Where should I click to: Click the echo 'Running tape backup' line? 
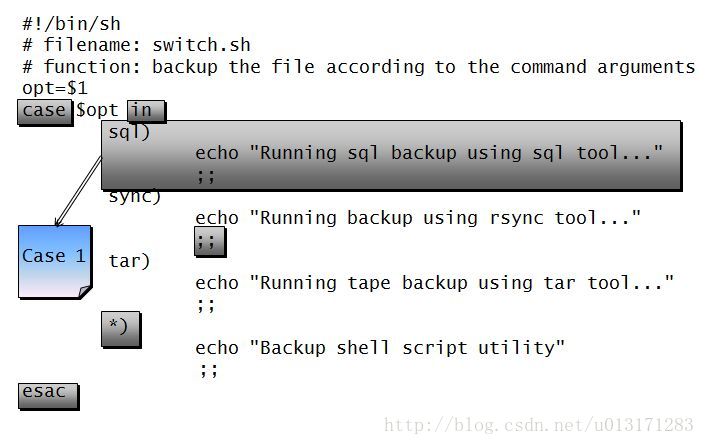point(434,283)
